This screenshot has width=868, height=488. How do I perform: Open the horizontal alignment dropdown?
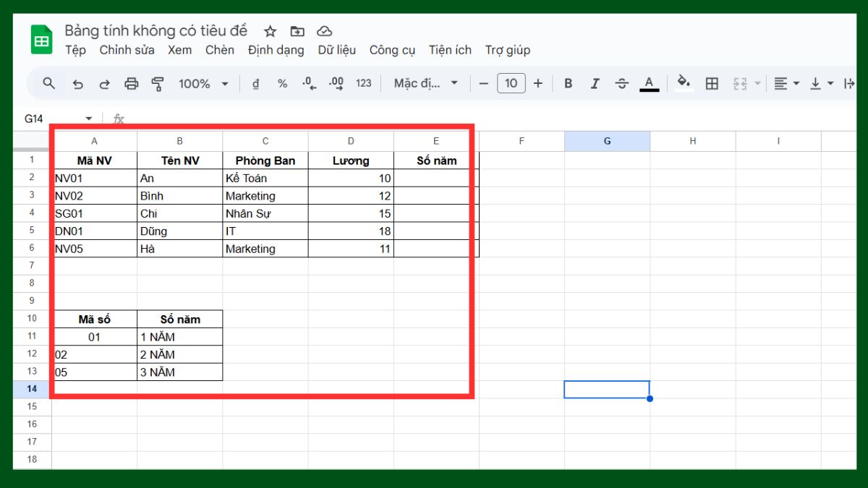tap(786, 83)
